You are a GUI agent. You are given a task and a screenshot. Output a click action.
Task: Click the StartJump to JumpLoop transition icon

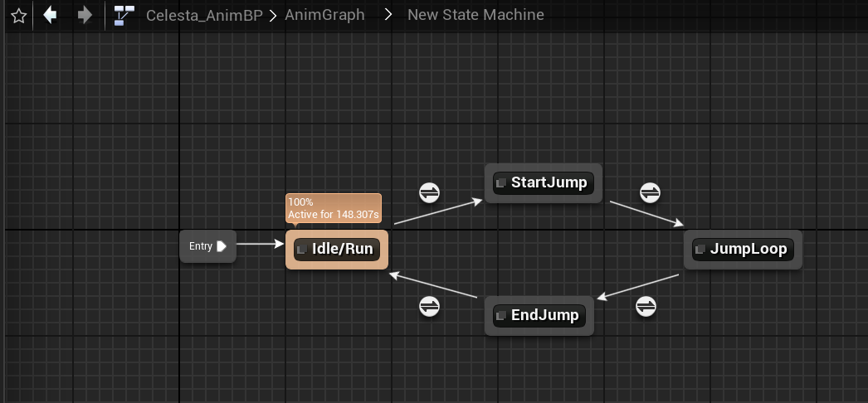click(650, 193)
